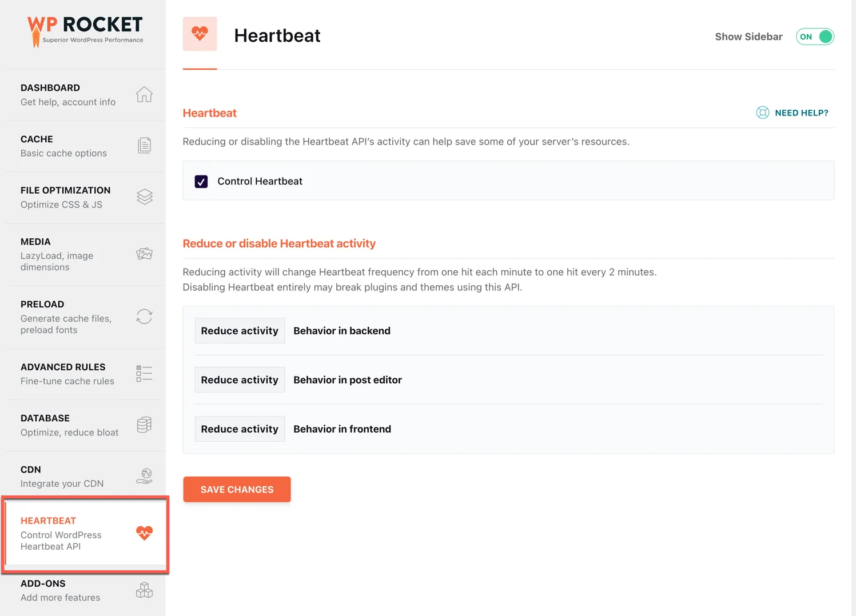
Task: Uncheck the Control Heartbeat checkbox
Action: (201, 181)
